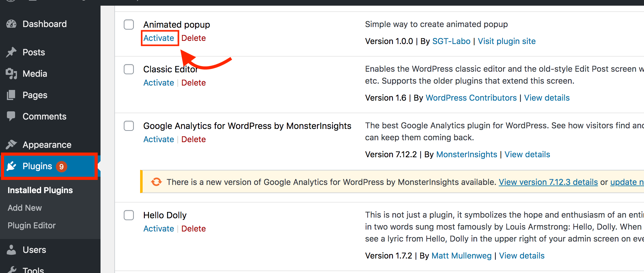
Task: Click the Users person icon
Action: 11,250
